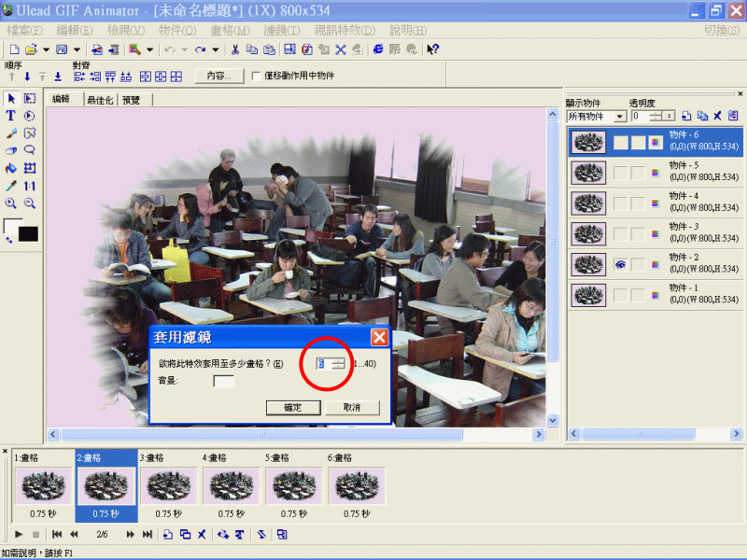This screenshot has height=560, width=747.
Task: Select the Fill bucket tool
Action: 11,168
